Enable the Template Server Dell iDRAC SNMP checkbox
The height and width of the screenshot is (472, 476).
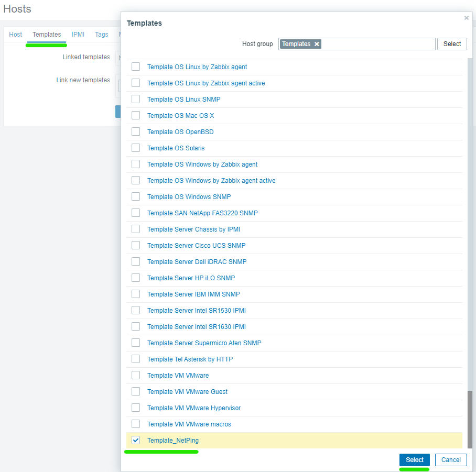pos(136,261)
